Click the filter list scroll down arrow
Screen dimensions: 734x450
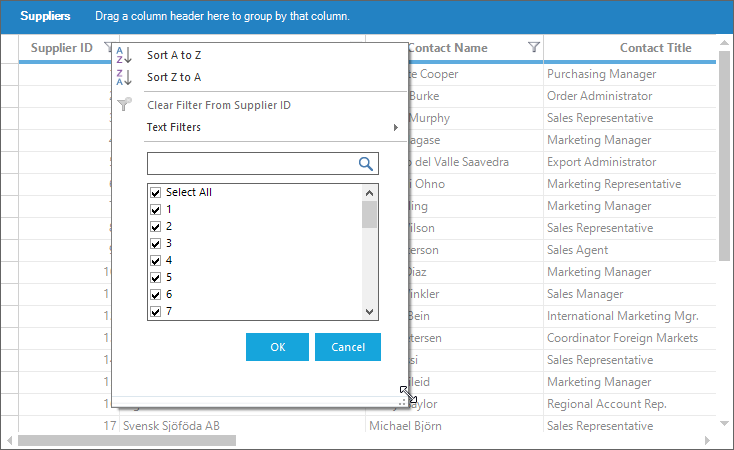pos(369,312)
